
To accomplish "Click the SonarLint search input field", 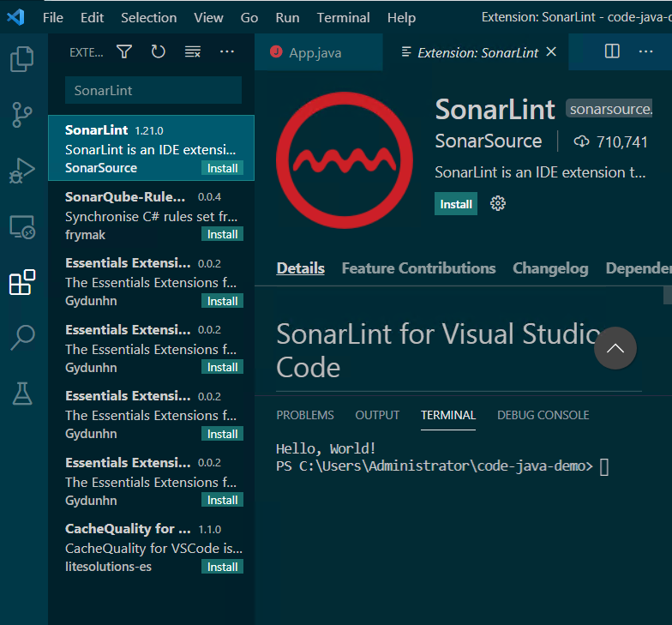I will [153, 90].
